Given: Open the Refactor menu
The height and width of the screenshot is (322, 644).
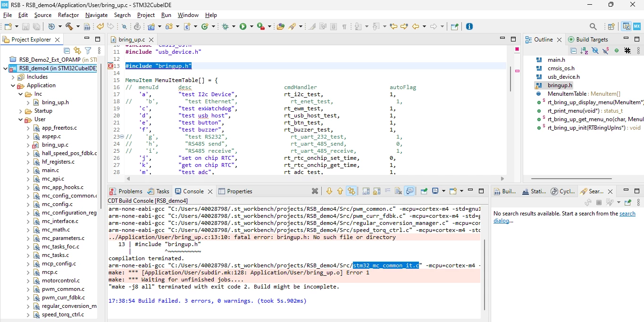Looking at the screenshot, I should [x=68, y=15].
